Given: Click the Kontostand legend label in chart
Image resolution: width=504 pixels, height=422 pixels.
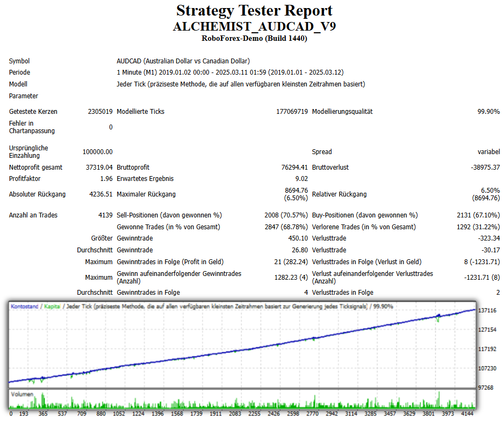Looking at the screenshot, I should coord(24,307).
